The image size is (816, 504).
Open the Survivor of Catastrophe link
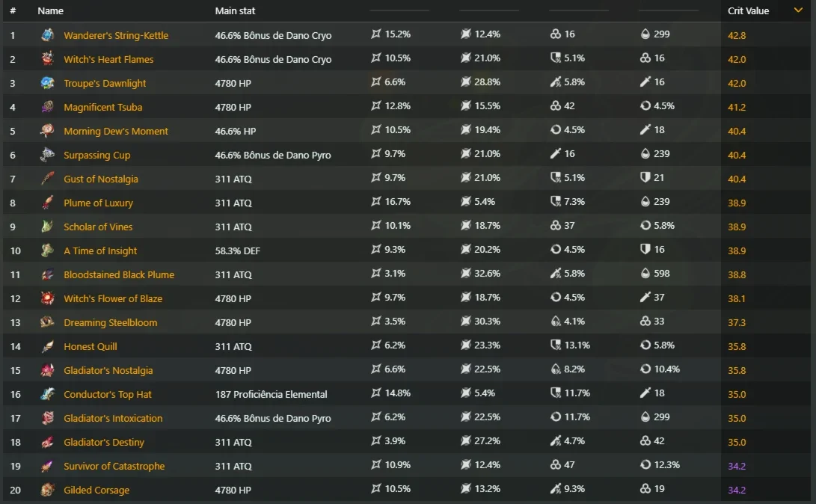tap(114, 466)
